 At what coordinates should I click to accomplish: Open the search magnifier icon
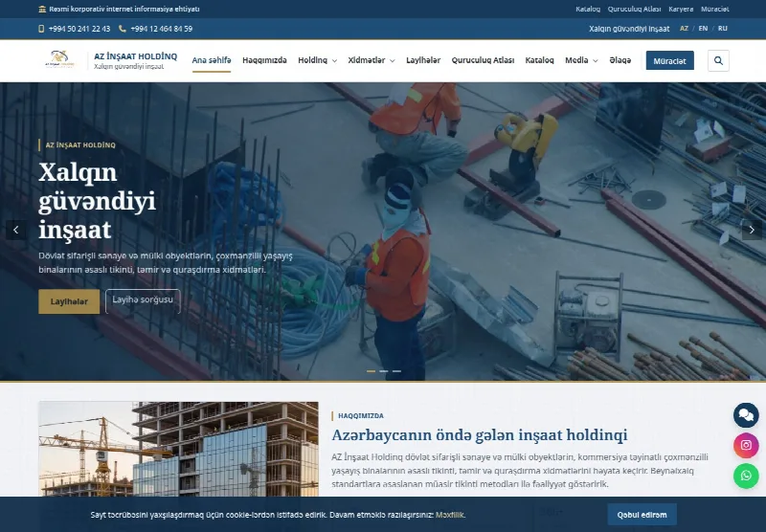pos(718,60)
